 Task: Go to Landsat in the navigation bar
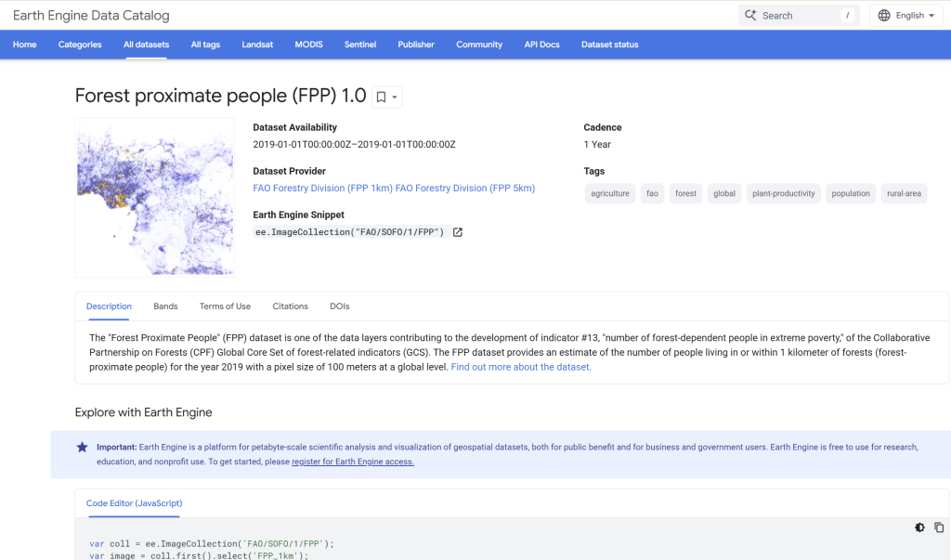257,45
